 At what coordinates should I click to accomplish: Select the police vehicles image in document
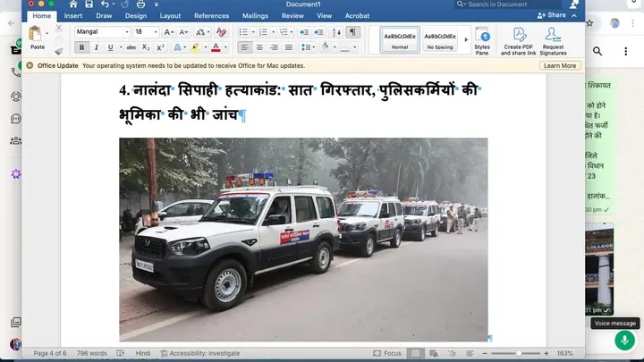pos(303,240)
